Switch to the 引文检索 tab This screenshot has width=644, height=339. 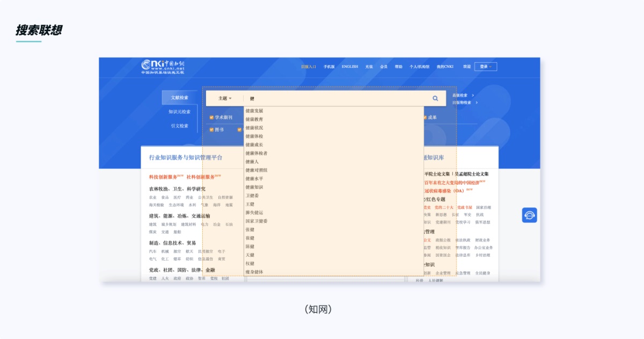[x=180, y=126]
